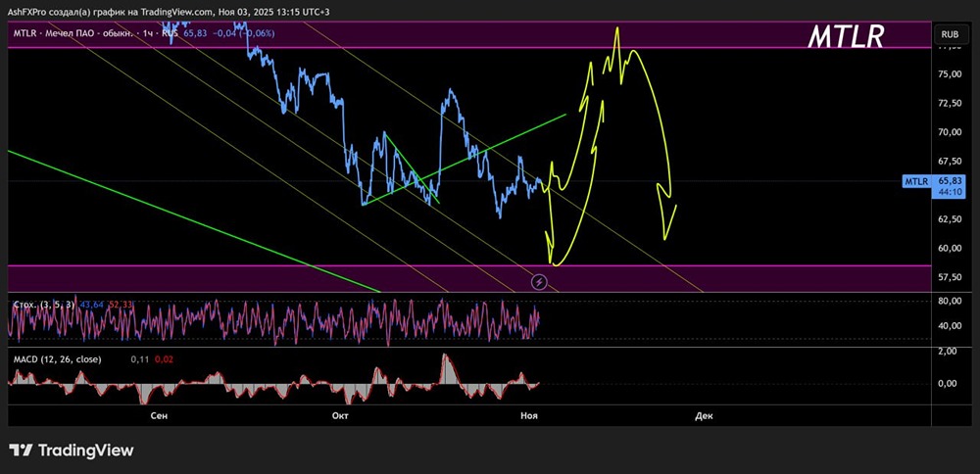Image resolution: width=980 pixels, height=474 pixels.
Task: Click the 57,50 price axis label
Action: (950, 276)
